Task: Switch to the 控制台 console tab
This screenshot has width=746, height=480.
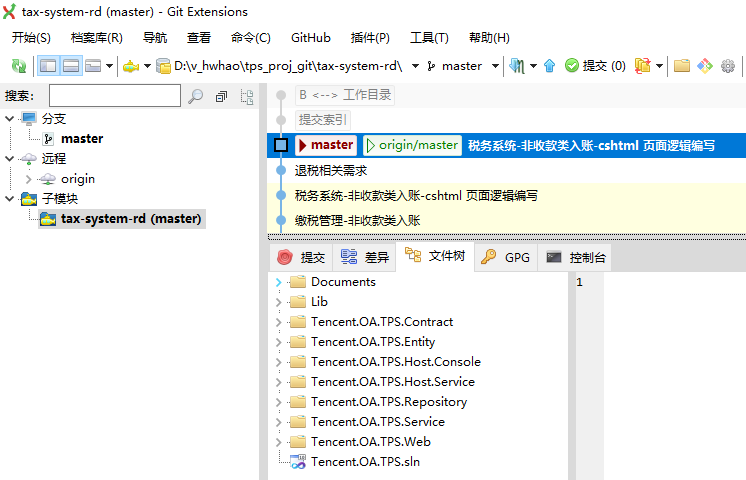Action: point(575,257)
